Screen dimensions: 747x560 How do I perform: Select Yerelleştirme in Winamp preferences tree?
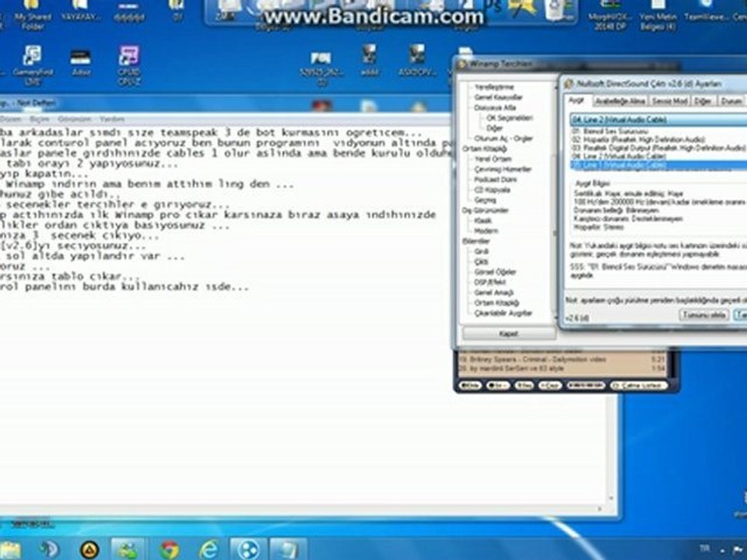tap(494, 87)
